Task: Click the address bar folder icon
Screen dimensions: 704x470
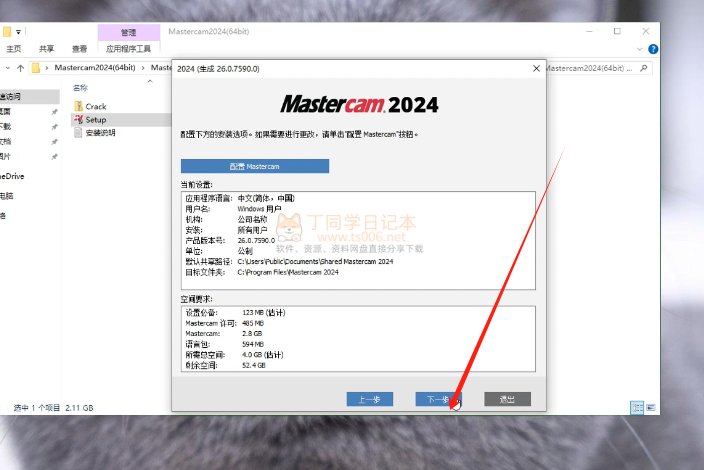Action: (x=36, y=68)
